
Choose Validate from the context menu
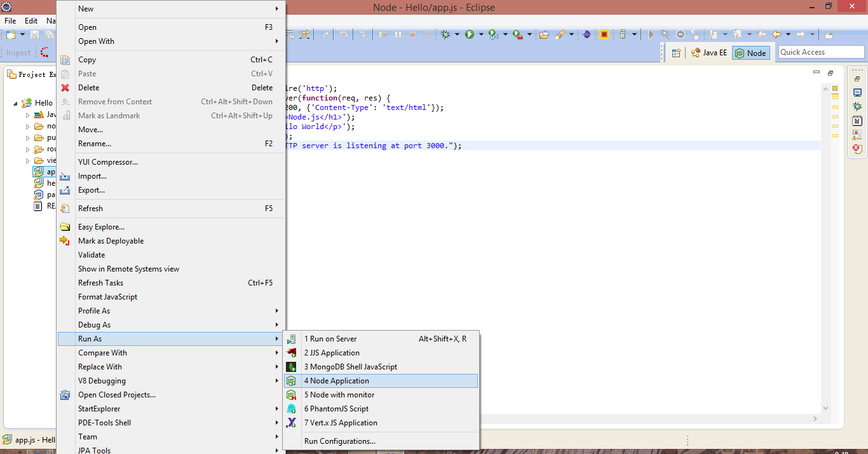point(172,255)
